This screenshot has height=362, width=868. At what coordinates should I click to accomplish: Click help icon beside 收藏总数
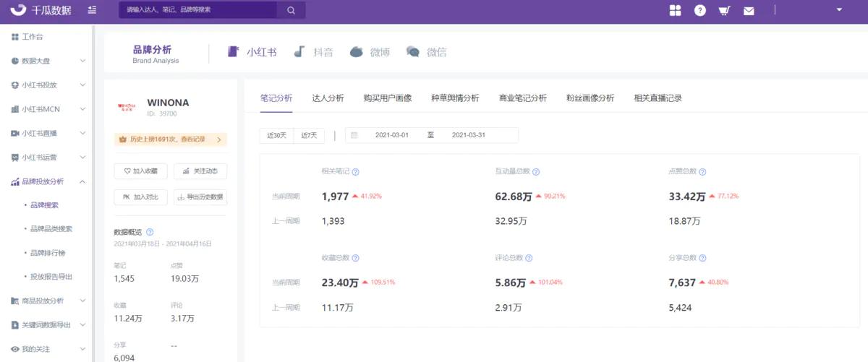355,258
